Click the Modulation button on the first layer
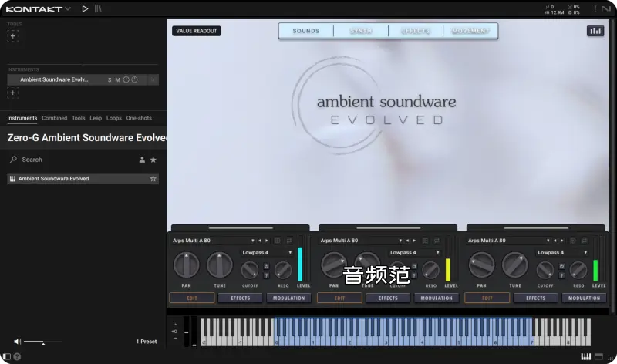 pyautogui.click(x=288, y=298)
